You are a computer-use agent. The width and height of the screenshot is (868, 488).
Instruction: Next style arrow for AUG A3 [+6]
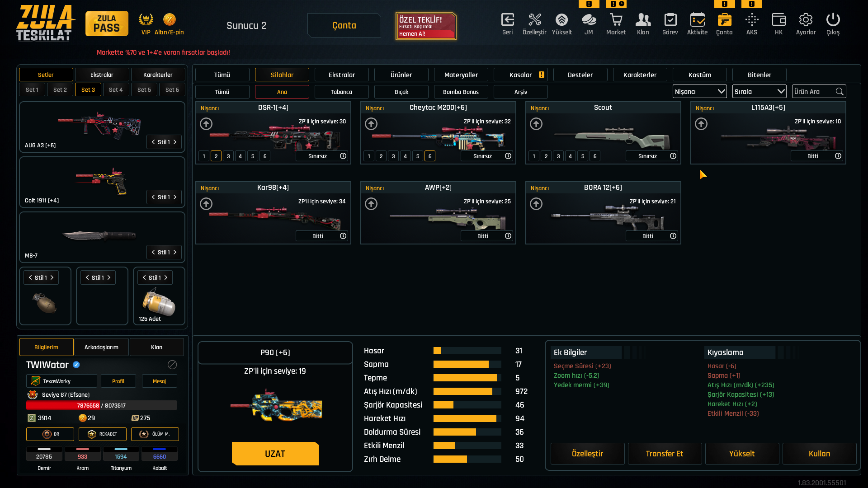tap(175, 142)
